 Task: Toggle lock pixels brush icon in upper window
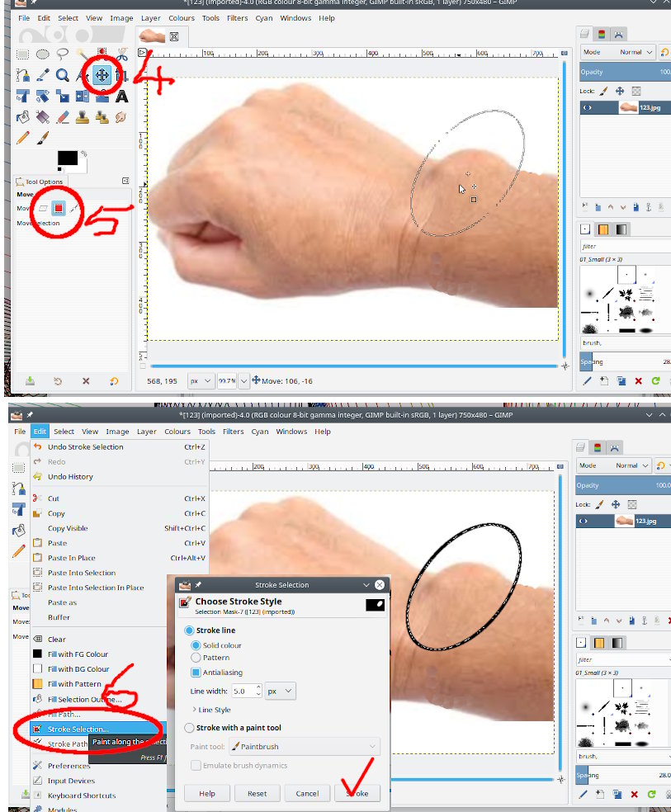[x=603, y=91]
